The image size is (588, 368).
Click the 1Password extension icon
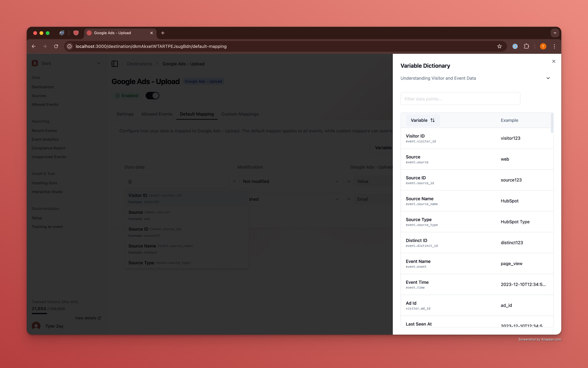[x=515, y=46]
